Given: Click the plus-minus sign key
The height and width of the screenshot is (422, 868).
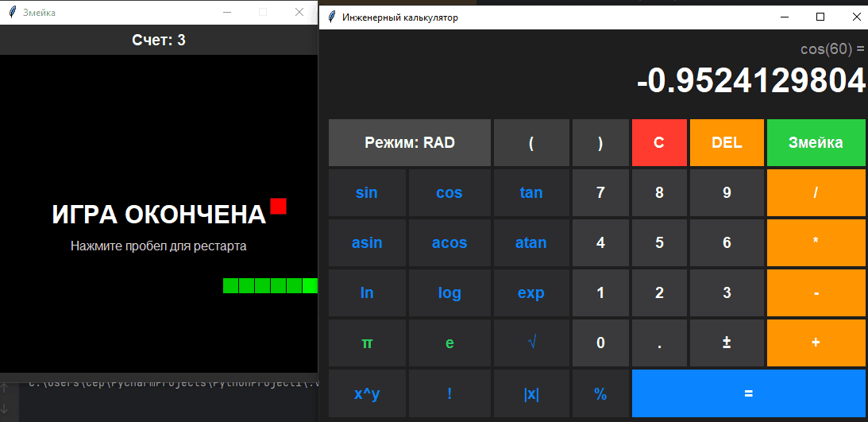Looking at the screenshot, I should tap(727, 343).
